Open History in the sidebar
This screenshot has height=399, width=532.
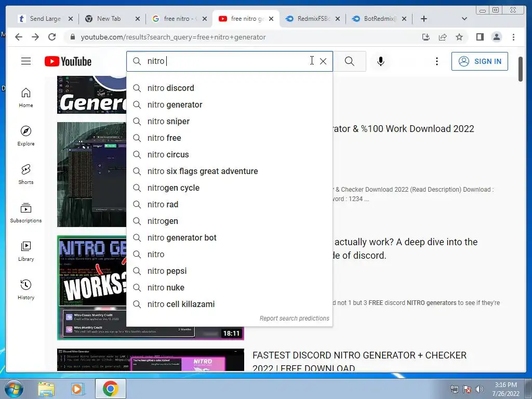pyautogui.click(x=26, y=289)
